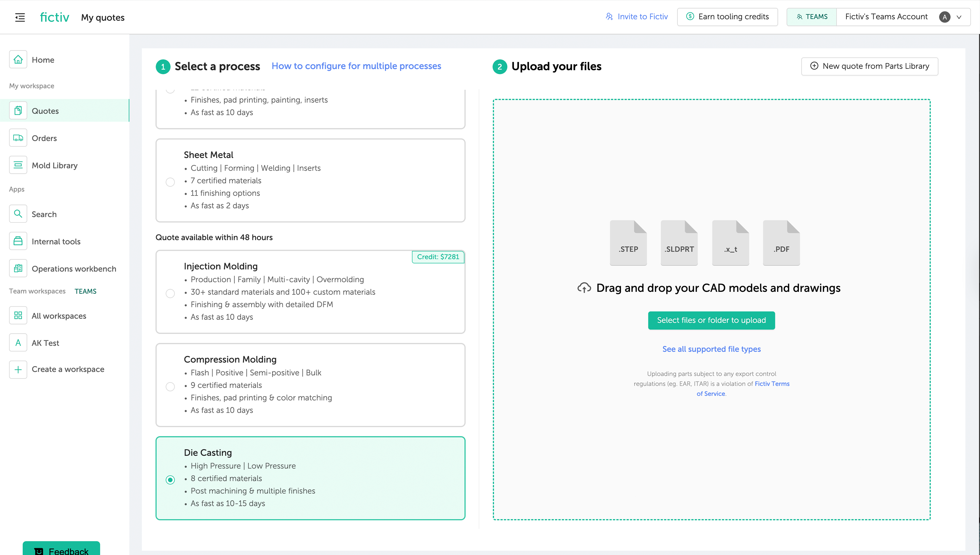
Task: Open the AK Test workspace
Action: click(45, 343)
